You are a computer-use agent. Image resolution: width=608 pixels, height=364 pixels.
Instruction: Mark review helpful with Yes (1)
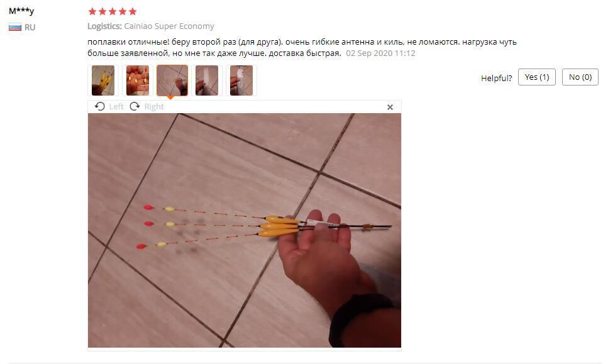tap(537, 77)
